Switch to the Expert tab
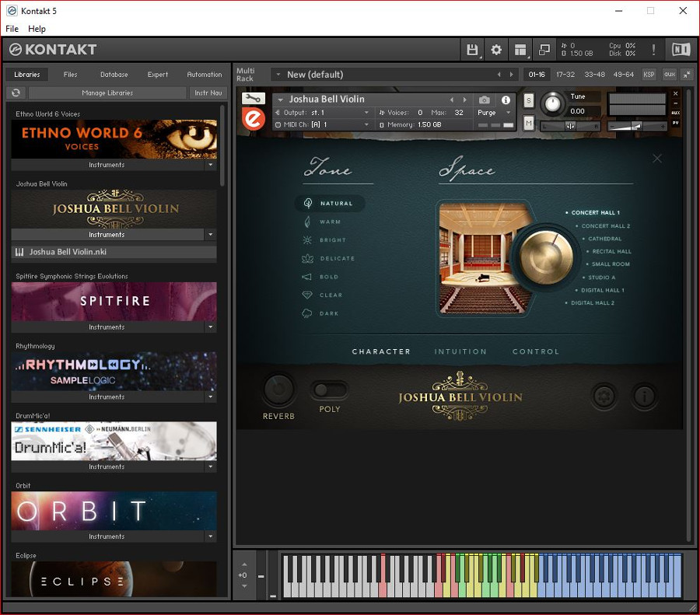 [158, 75]
